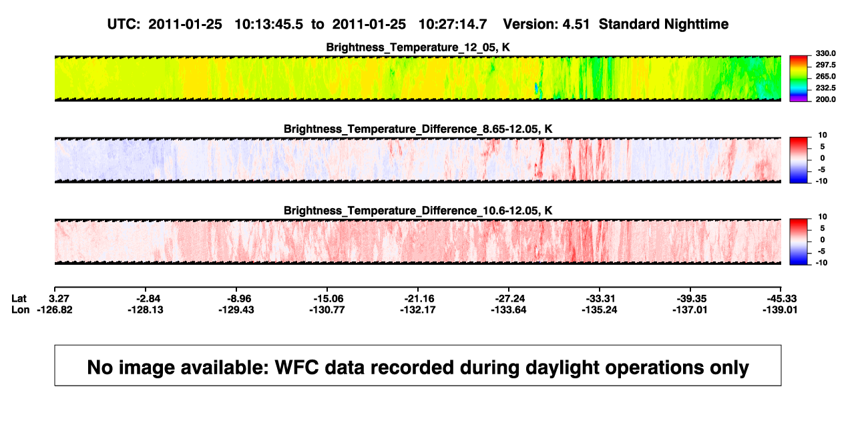Click longitude value -139.01
The width and height of the screenshot is (868, 445).
pos(779,310)
